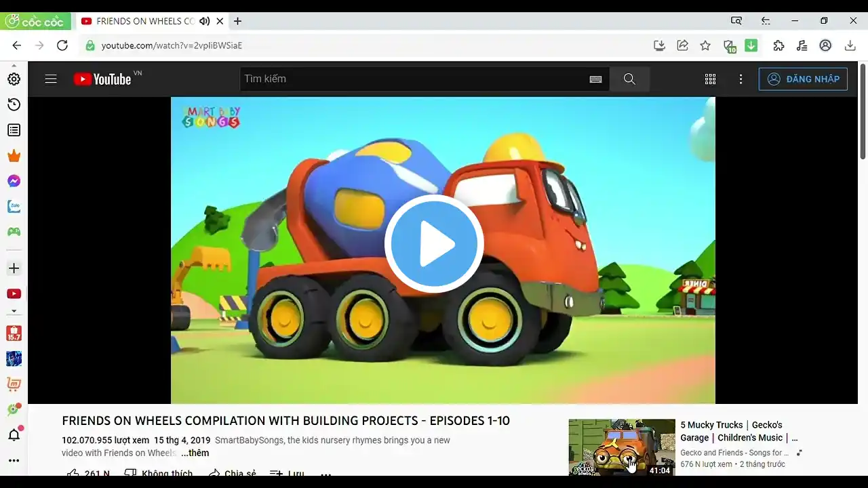View site info via padlock icon
Viewport: 868px width, 488px height.
coord(90,45)
